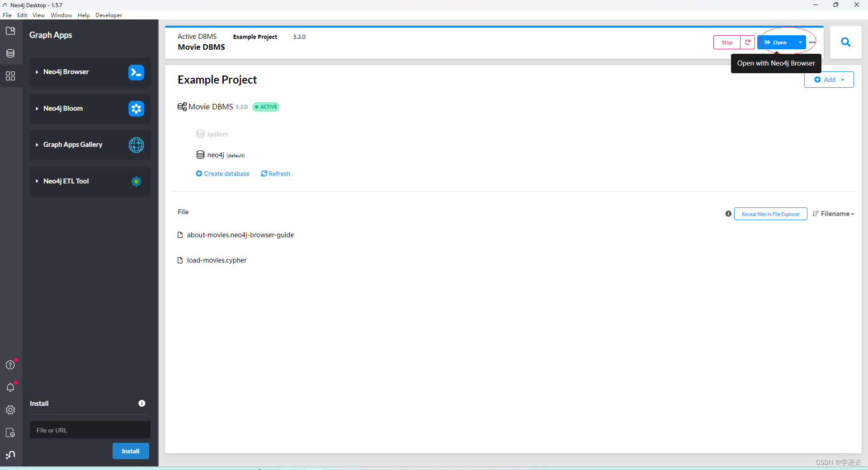This screenshot has height=470, width=868.
Task: Open the Edit menu
Action: coord(22,15)
